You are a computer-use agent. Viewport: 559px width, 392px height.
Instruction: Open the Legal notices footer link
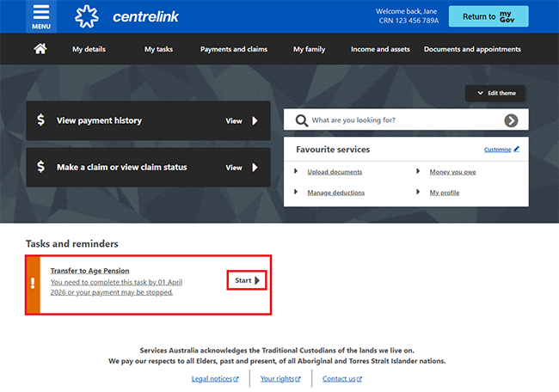coord(214,378)
